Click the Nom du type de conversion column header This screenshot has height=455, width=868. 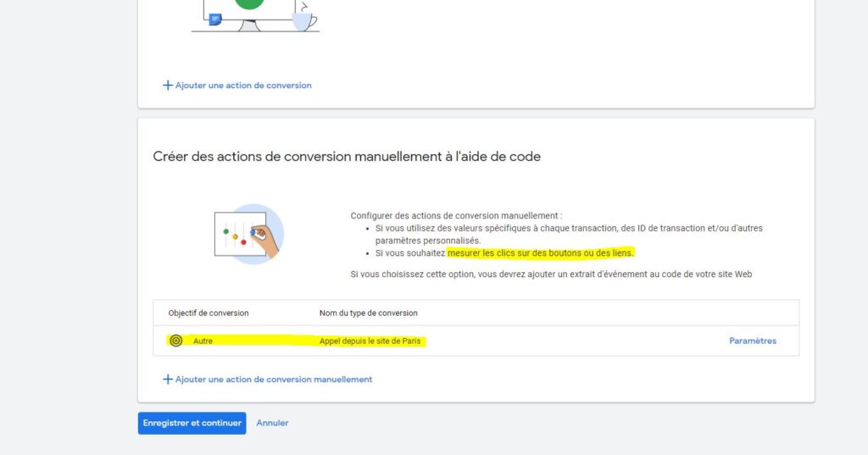pos(368,313)
